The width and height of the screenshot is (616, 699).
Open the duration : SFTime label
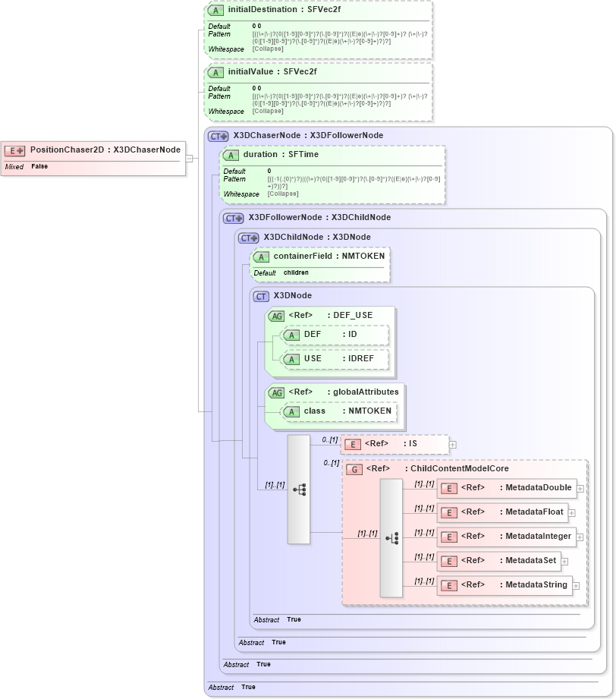click(281, 154)
